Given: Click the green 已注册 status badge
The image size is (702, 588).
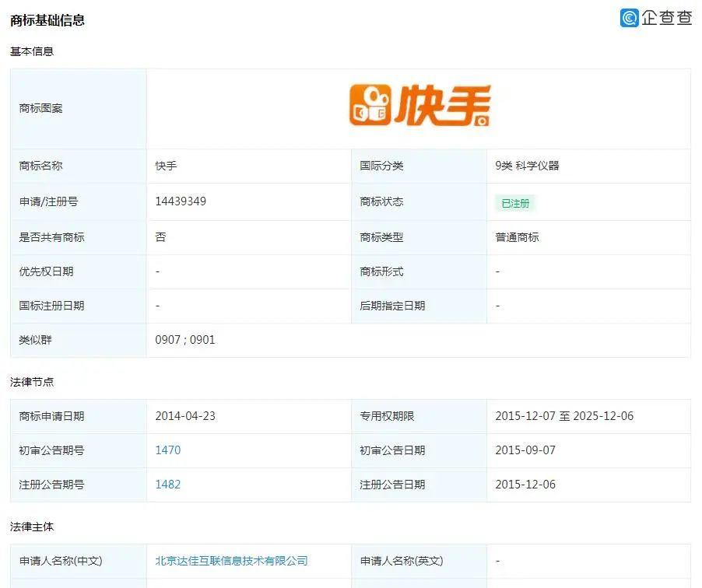Looking at the screenshot, I should 515,202.
